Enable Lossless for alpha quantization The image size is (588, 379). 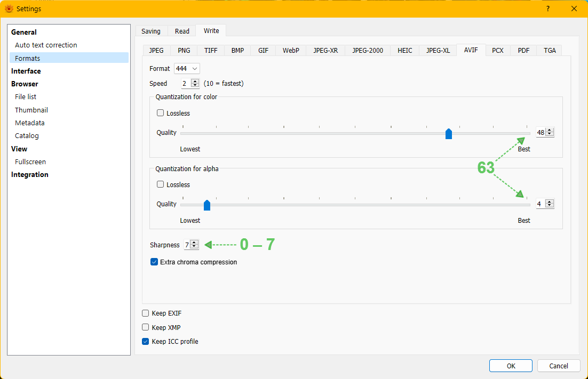point(161,184)
